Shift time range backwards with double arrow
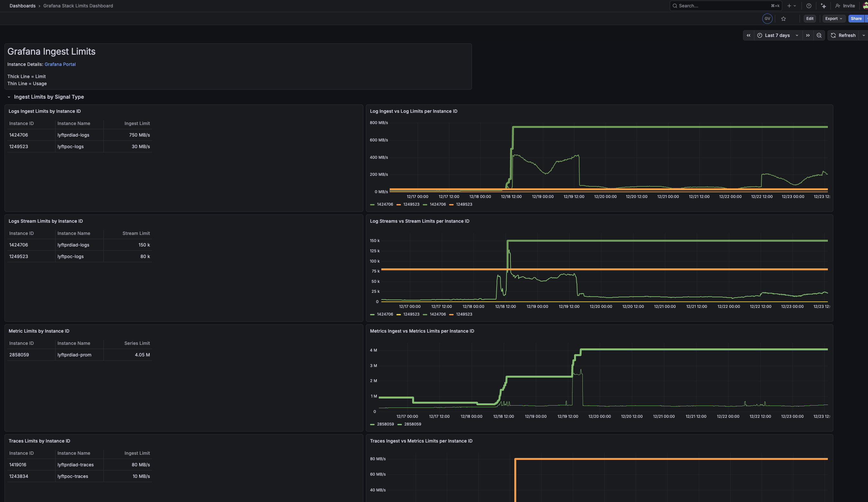Viewport: 868px width, 502px height. (x=748, y=35)
